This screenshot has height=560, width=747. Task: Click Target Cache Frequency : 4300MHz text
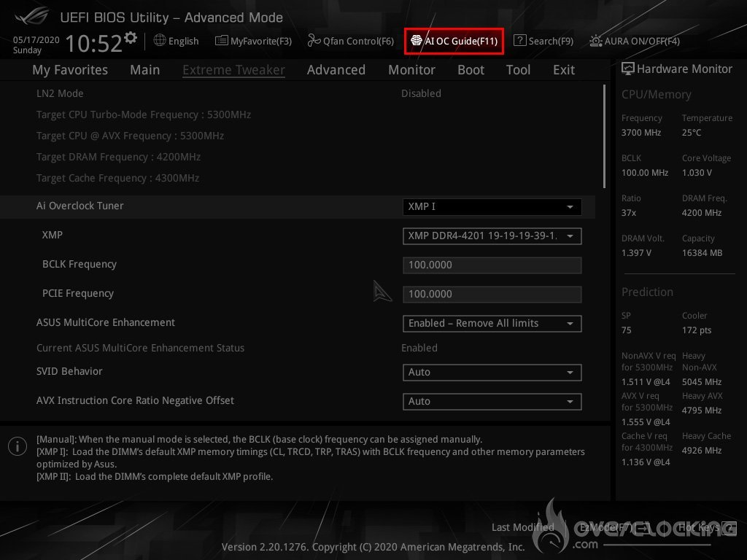117,178
